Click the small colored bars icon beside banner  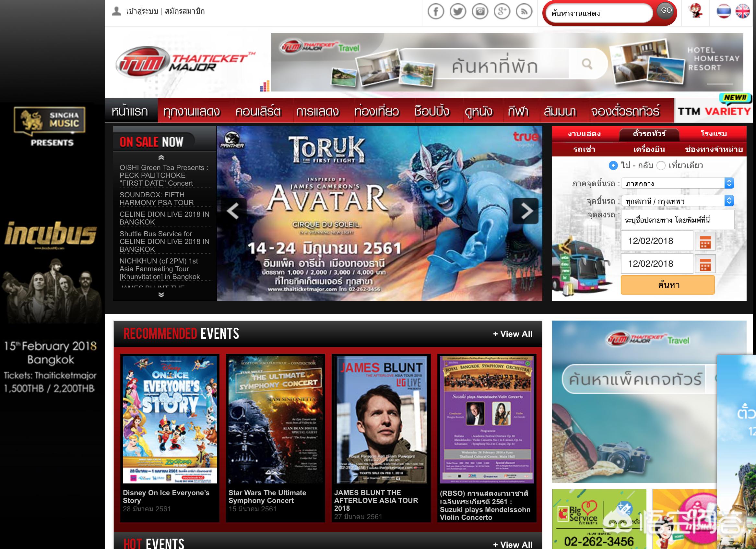pos(265,86)
